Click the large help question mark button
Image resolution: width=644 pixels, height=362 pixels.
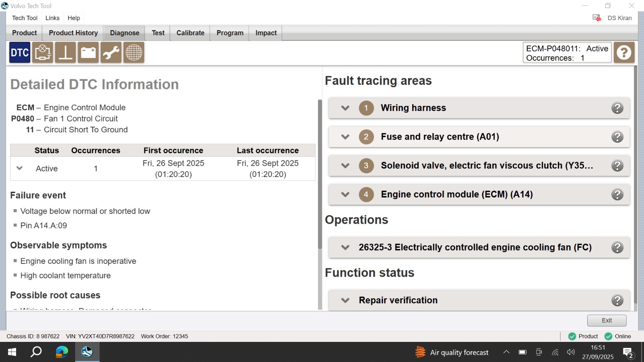pyautogui.click(x=624, y=53)
